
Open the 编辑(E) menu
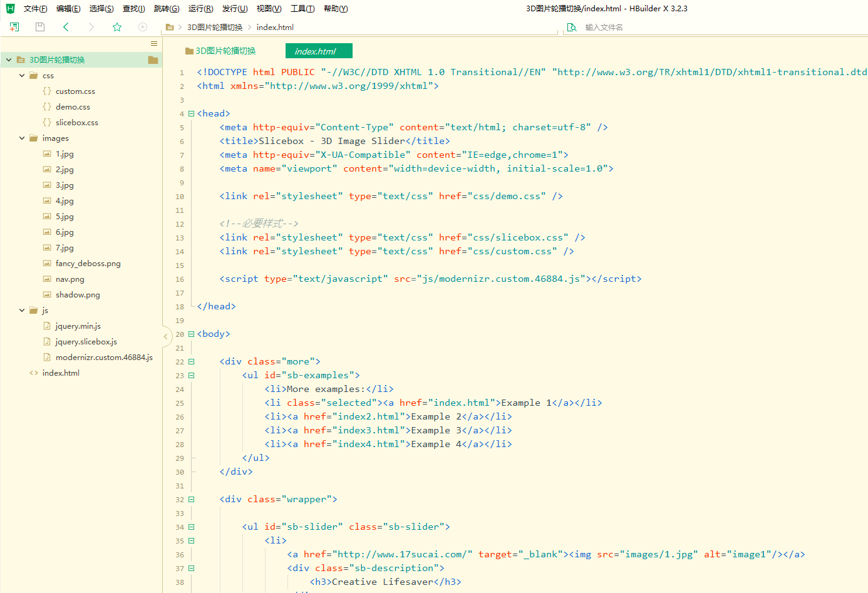68,9
